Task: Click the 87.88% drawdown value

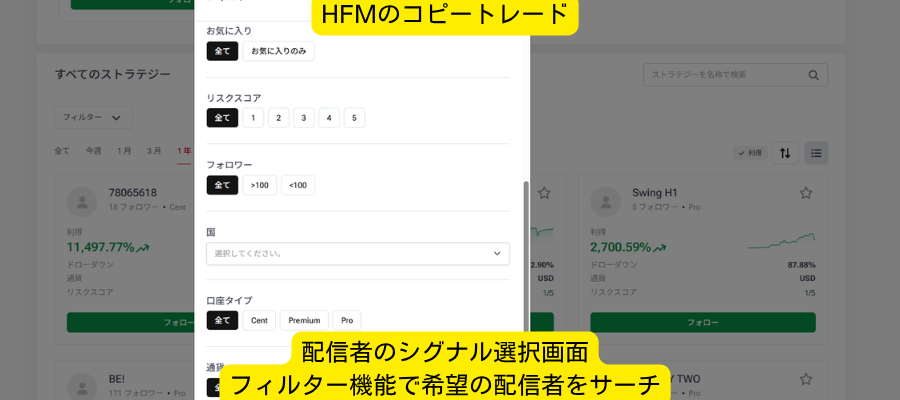Action: (802, 265)
